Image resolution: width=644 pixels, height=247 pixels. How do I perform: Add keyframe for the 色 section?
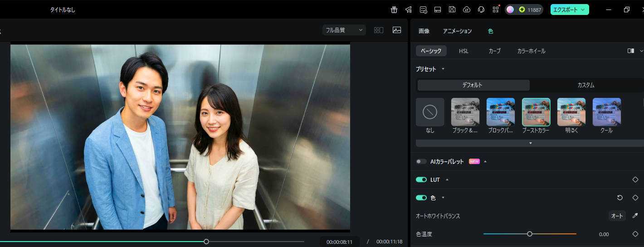click(x=635, y=198)
